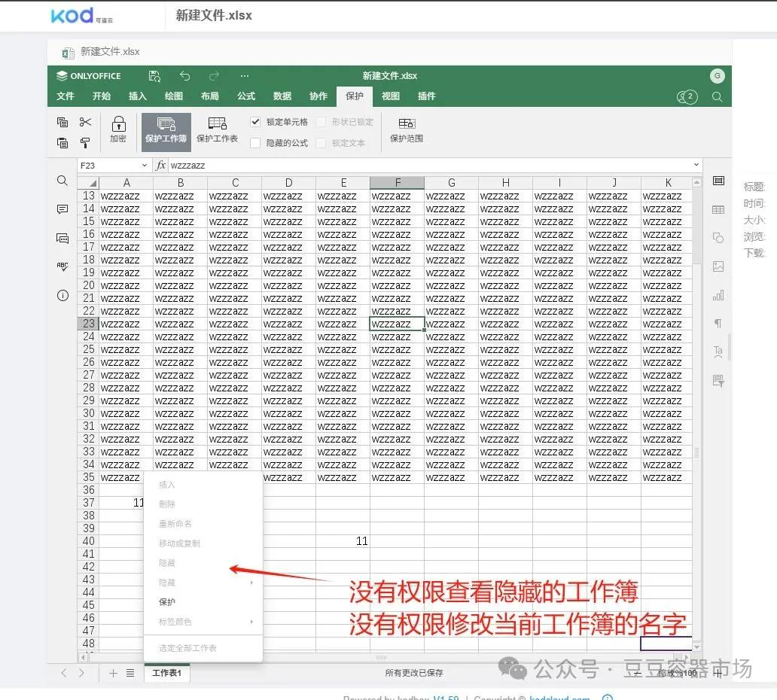Click the magnifier search icon on the tab bar
The width and height of the screenshot is (777, 700).
(x=717, y=96)
